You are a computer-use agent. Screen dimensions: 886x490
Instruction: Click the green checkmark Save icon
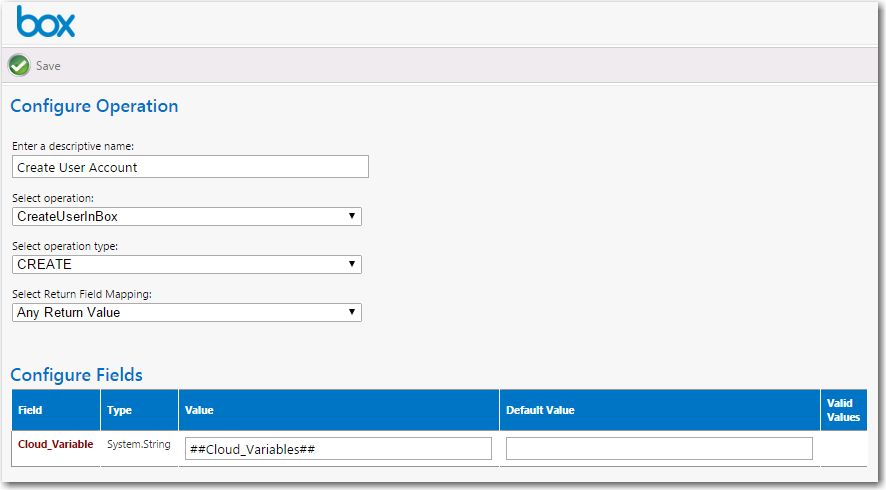pos(19,65)
